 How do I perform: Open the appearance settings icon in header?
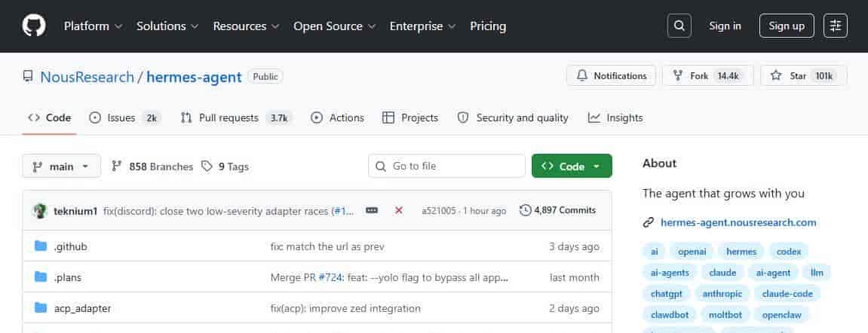(x=835, y=26)
